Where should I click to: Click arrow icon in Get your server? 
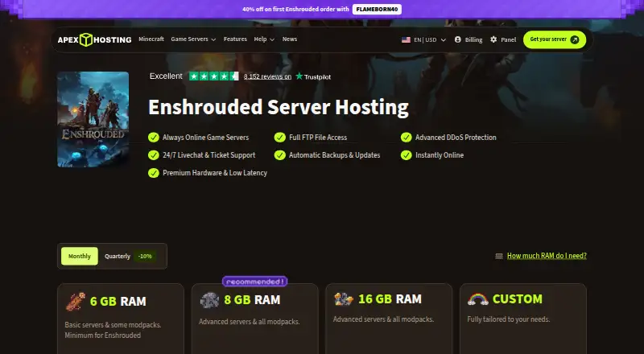coord(575,39)
